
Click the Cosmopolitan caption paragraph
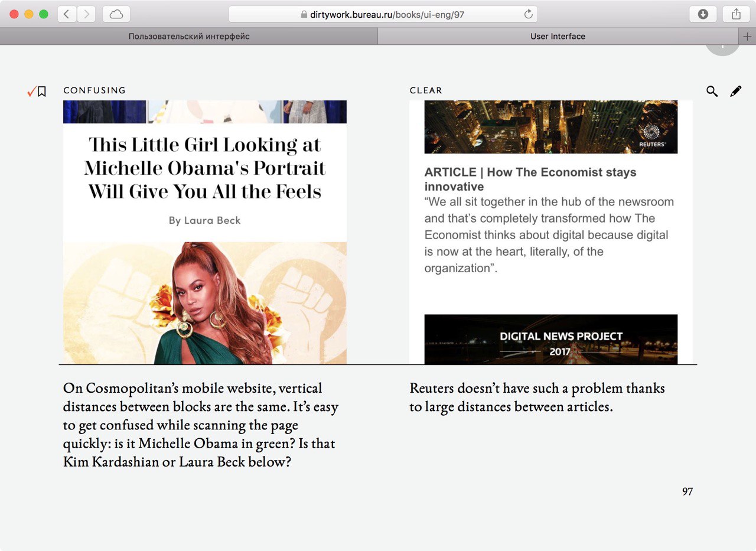tap(201, 425)
